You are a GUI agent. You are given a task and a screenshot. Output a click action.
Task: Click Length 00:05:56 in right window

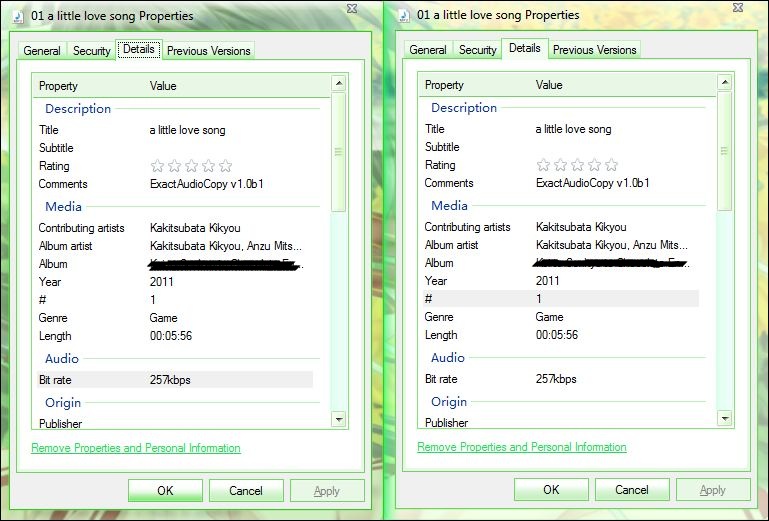pos(557,335)
